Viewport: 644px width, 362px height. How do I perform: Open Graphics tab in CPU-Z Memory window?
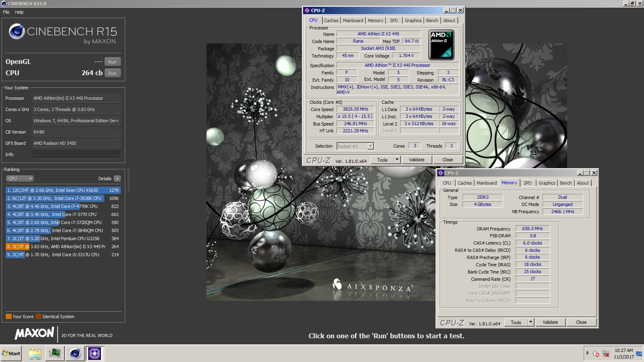[x=547, y=183]
